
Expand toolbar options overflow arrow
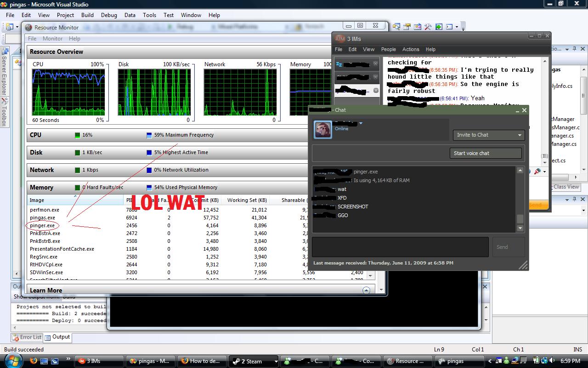point(463,28)
